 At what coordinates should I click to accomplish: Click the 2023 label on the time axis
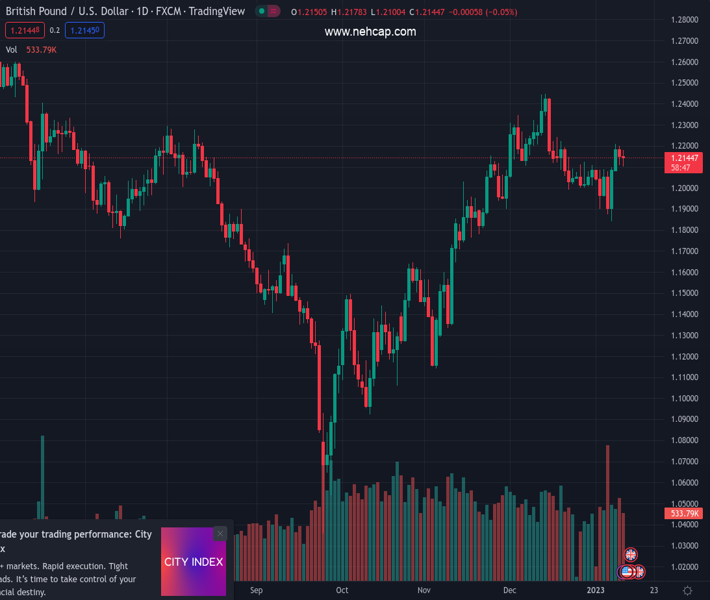[x=595, y=590]
